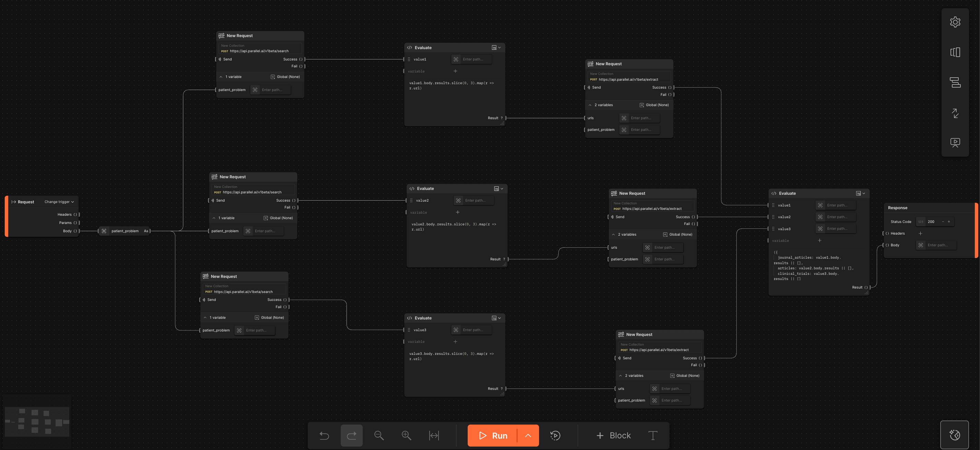Click the columns layout icon in sidebar
Screen dimensions: 980x450
coord(955,52)
